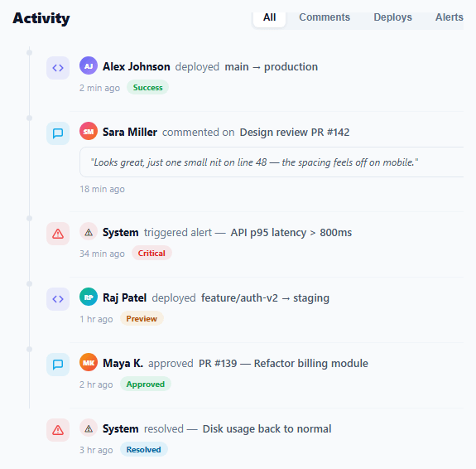
Task: Click timeline dot beside Alex Johnson entry
Action: pyautogui.click(x=29, y=52)
